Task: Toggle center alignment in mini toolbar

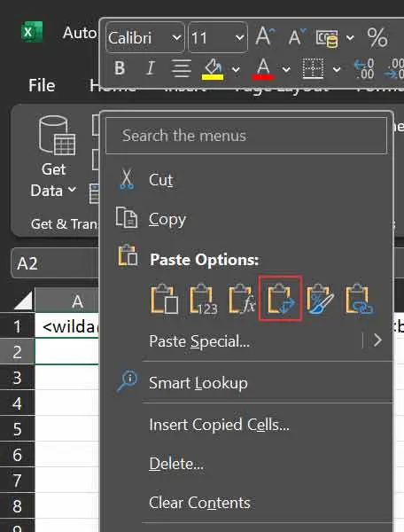Action: (x=182, y=68)
